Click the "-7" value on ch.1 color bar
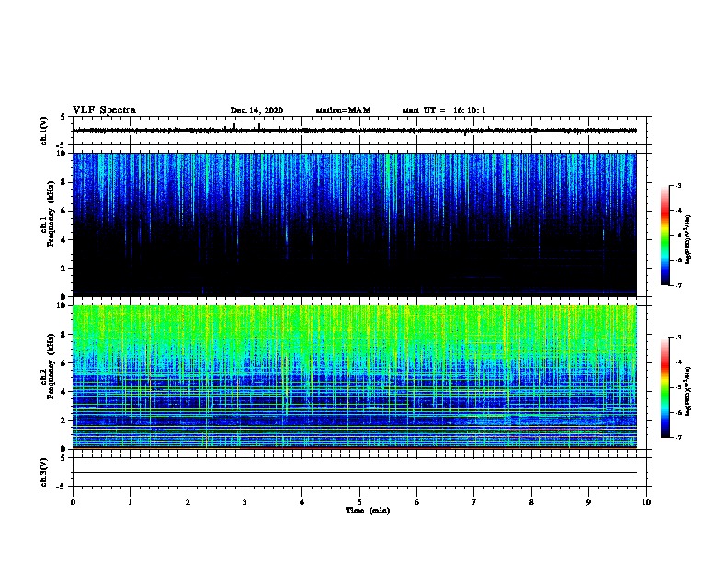 click(678, 285)
